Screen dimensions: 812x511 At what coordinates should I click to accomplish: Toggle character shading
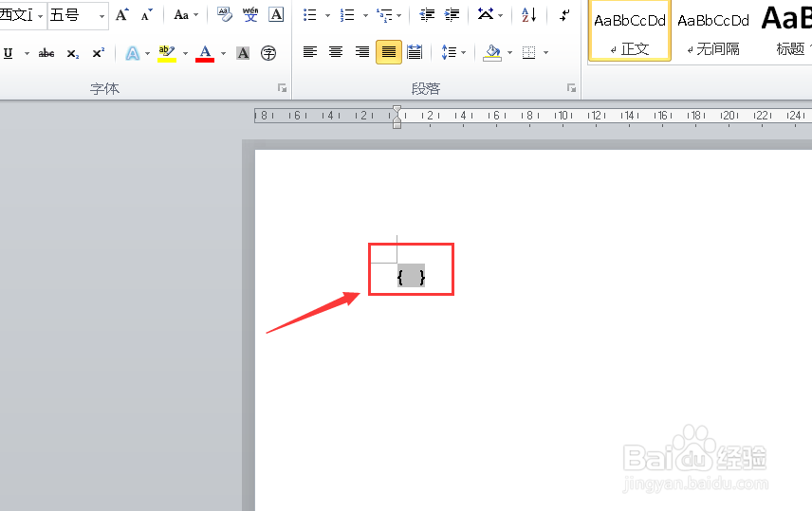[243, 53]
